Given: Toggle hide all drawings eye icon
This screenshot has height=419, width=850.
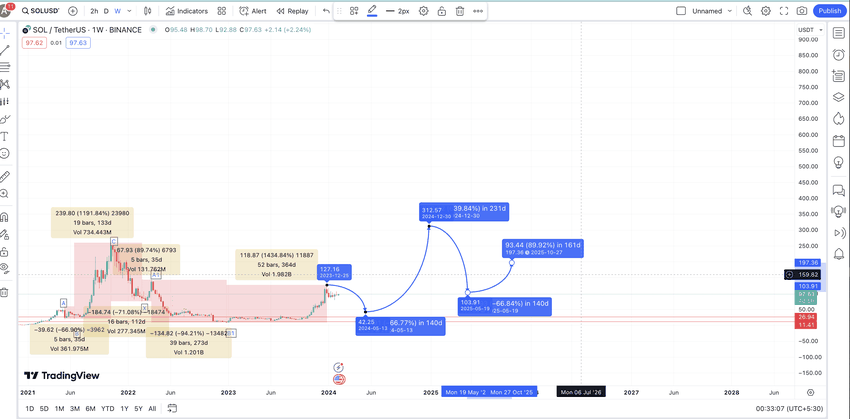Looking at the screenshot, I should [5, 267].
